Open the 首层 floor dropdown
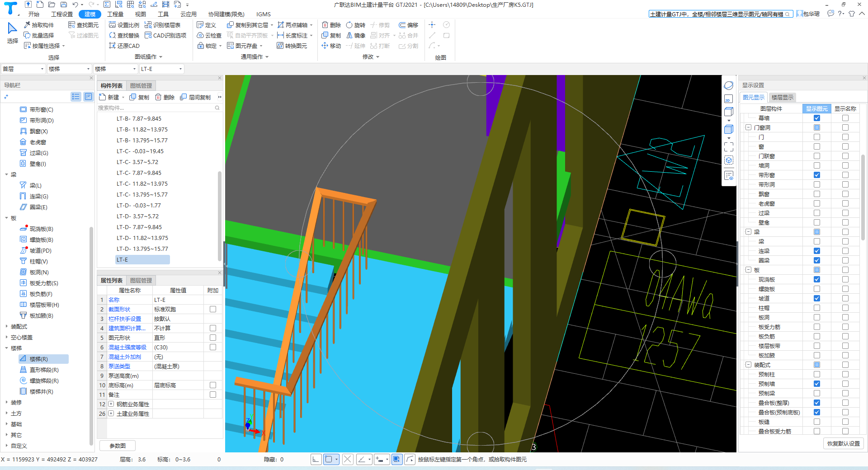The width and height of the screenshot is (868, 470). coord(24,69)
